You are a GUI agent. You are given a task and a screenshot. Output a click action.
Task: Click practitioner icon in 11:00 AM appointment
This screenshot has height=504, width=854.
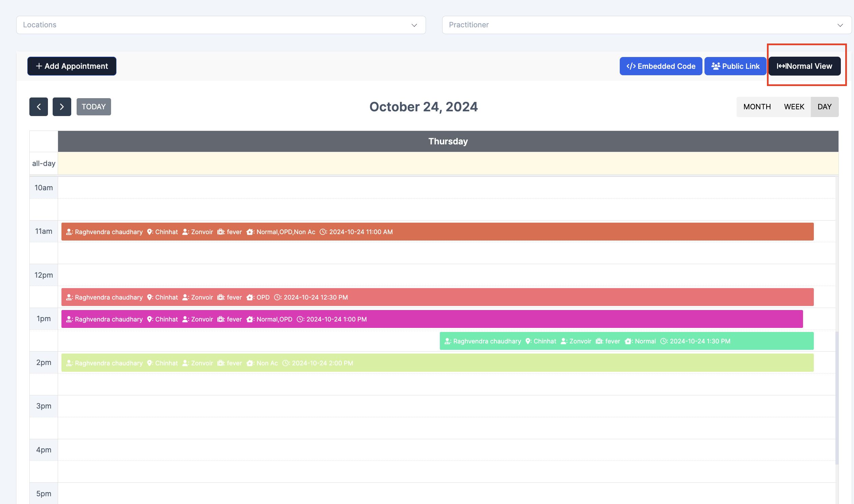click(185, 232)
